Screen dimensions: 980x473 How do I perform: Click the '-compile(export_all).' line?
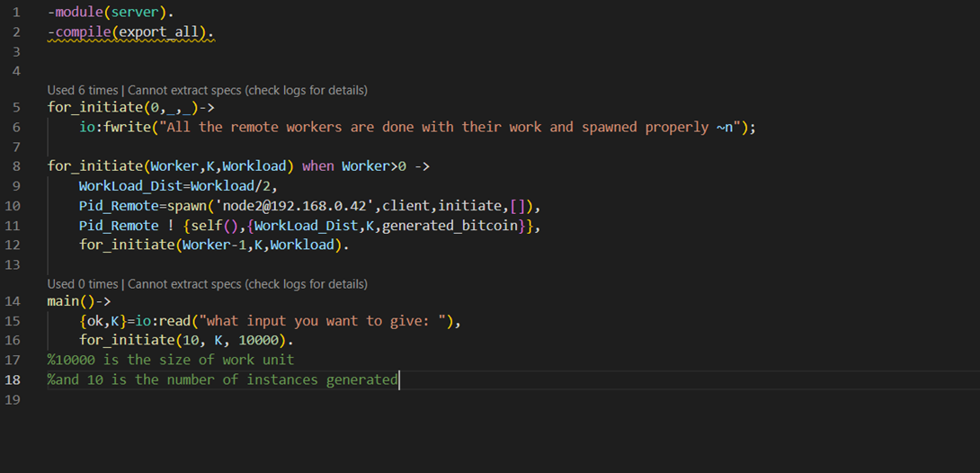coord(131,31)
